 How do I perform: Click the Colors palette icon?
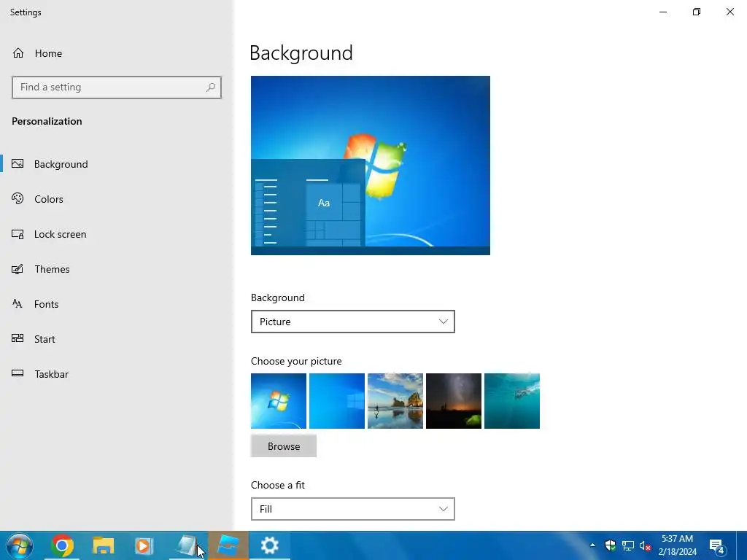click(18, 198)
